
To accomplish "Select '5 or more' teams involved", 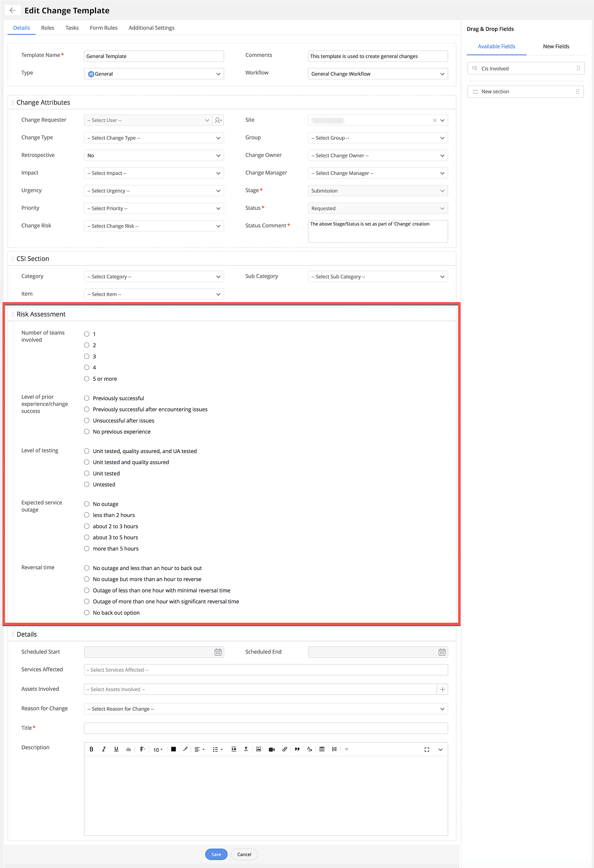I will click(x=87, y=379).
